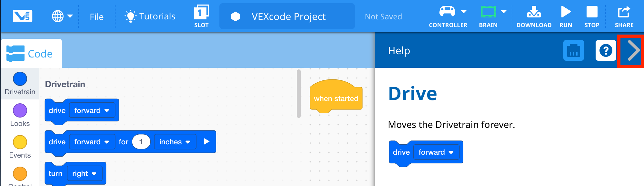Open the Help question mark

[606, 51]
